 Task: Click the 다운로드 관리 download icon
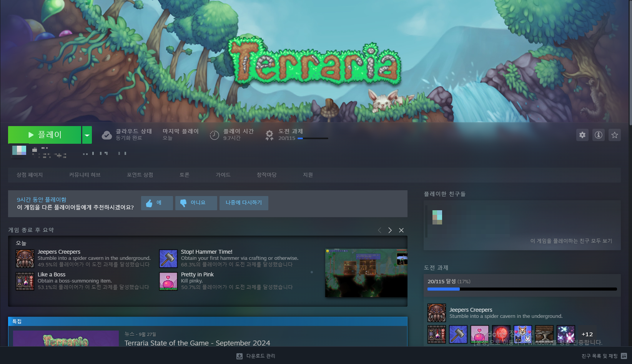coord(239,356)
